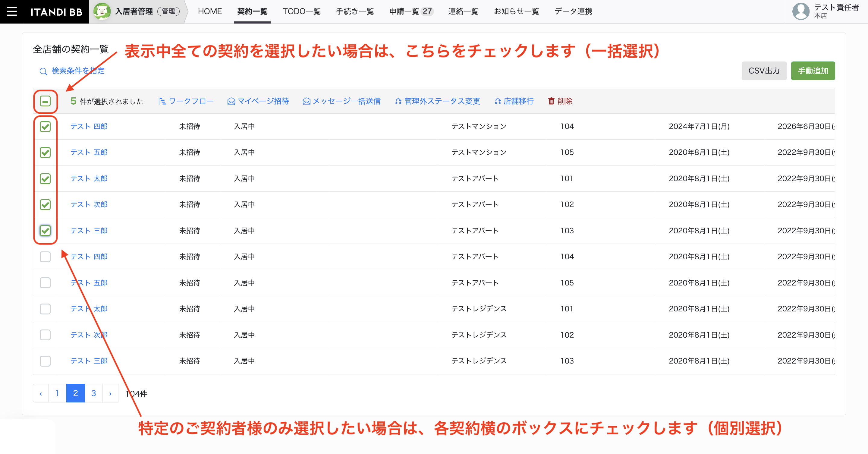Screen dimensions: 868x454
Task: Open テスト 三郎 contract in テストレジデンス
Action: 89,361
